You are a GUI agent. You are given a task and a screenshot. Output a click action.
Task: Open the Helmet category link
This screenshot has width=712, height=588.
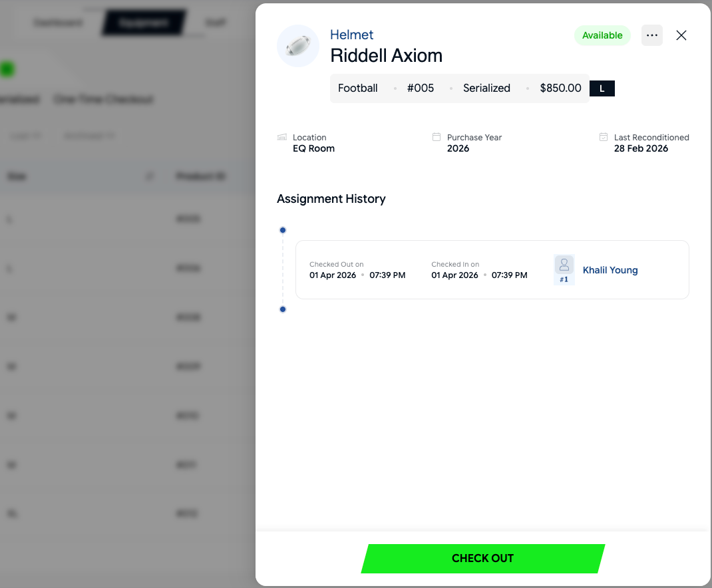[x=351, y=35]
